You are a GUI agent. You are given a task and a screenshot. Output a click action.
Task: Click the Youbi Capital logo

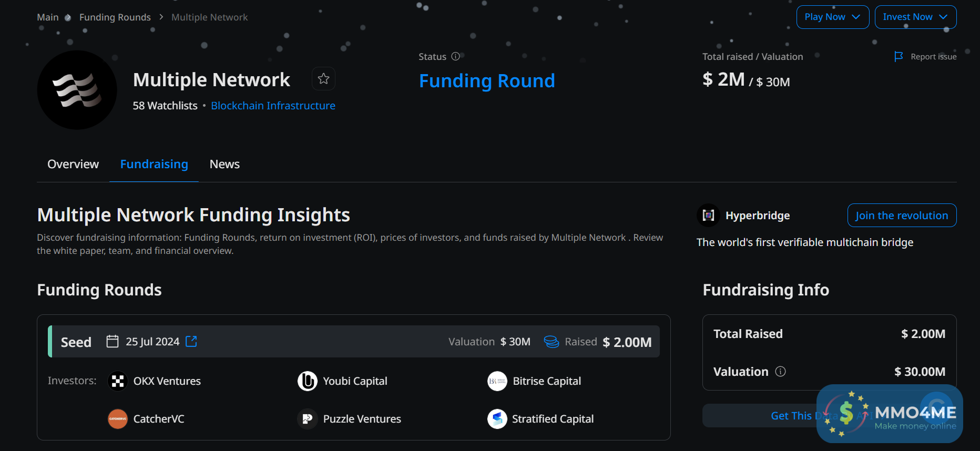(x=308, y=381)
